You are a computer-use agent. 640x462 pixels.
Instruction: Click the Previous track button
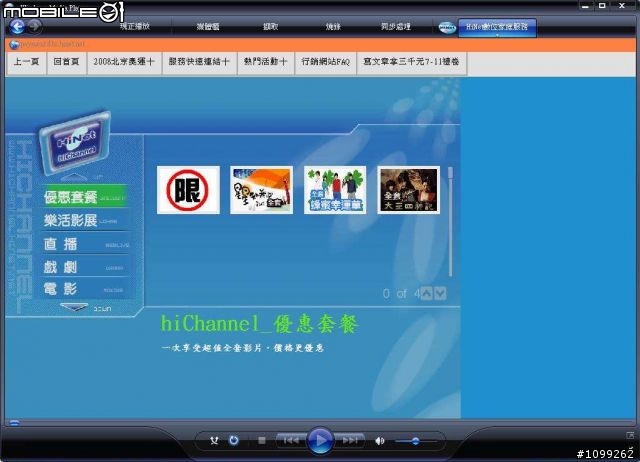point(291,440)
